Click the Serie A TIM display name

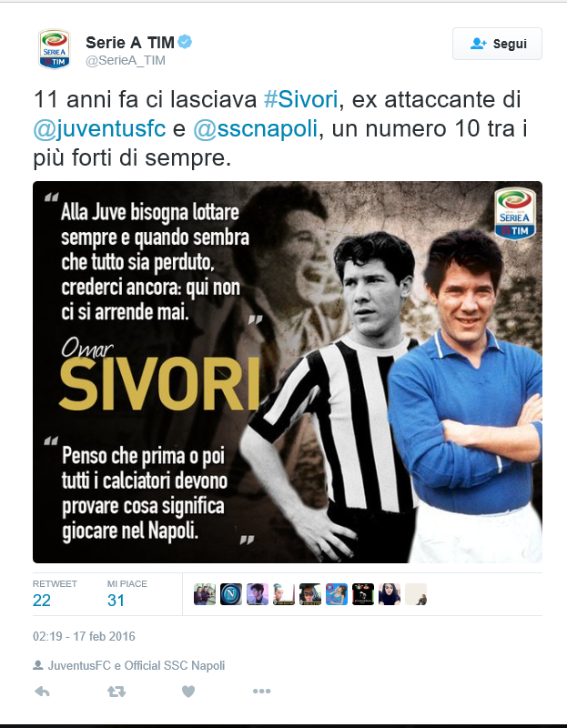click(130, 42)
